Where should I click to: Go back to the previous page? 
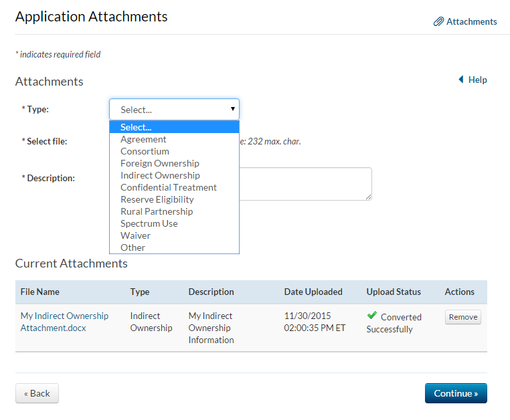(x=37, y=393)
